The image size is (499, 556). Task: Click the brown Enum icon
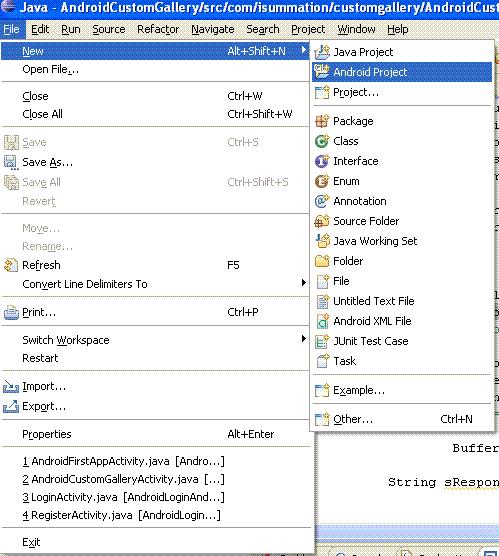tap(322, 181)
